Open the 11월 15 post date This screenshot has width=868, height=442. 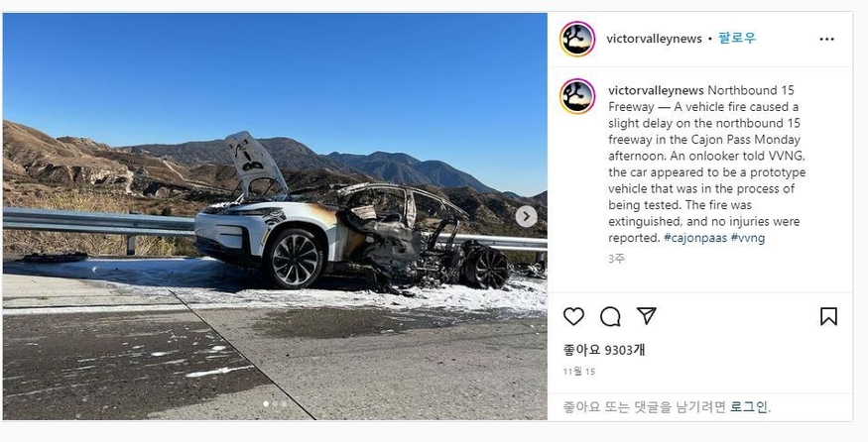(x=579, y=372)
